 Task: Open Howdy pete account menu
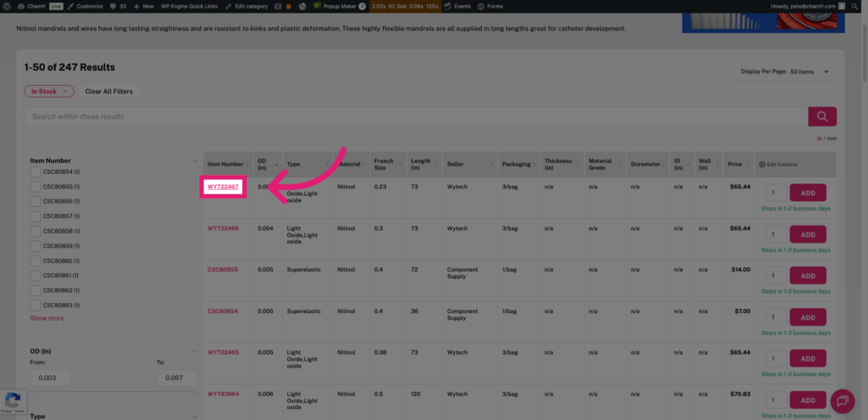tap(807, 6)
